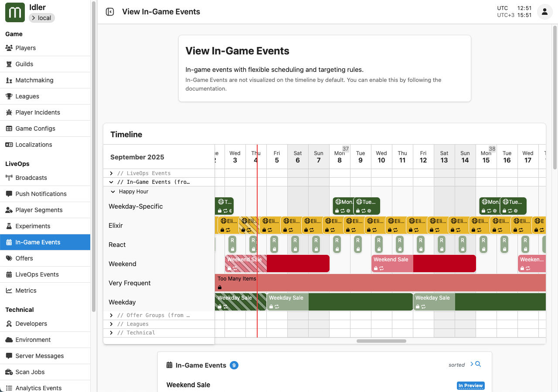Expand the LiveOps Events timeline group

(x=112, y=173)
